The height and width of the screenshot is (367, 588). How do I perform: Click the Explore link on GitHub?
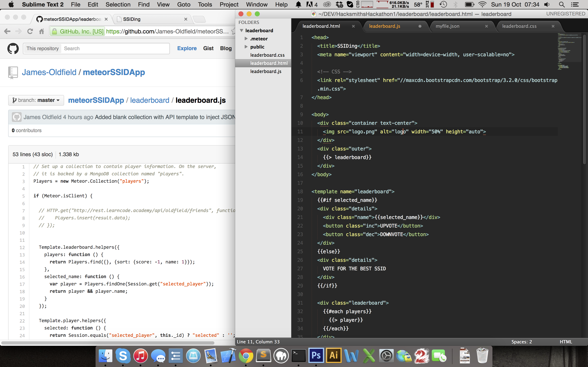[x=187, y=48]
